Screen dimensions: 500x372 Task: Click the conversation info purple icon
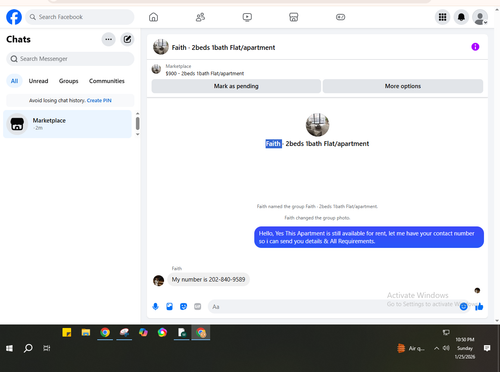click(475, 47)
